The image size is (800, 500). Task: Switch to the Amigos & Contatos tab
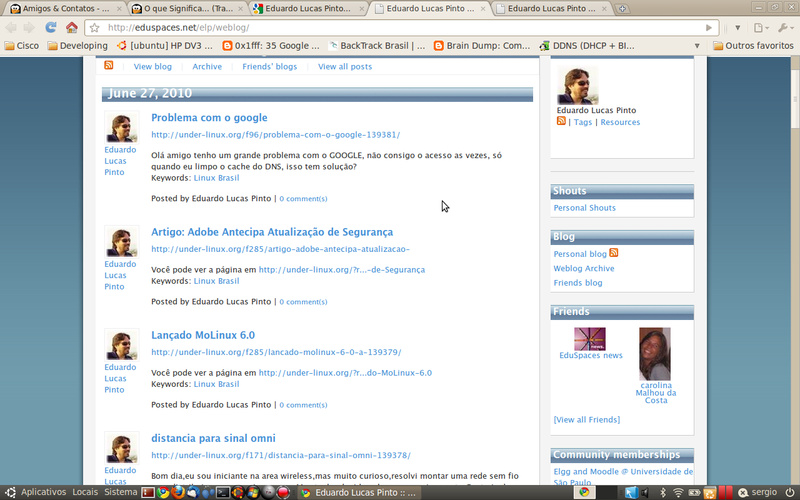point(66,9)
